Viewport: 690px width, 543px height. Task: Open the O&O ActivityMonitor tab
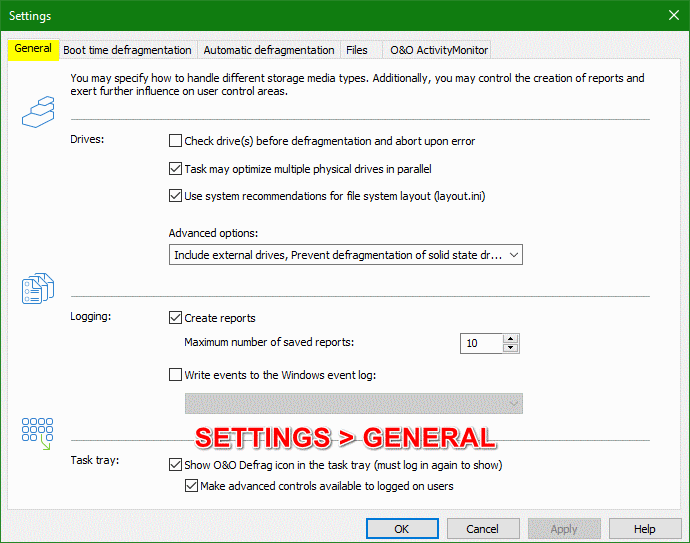[x=439, y=50]
